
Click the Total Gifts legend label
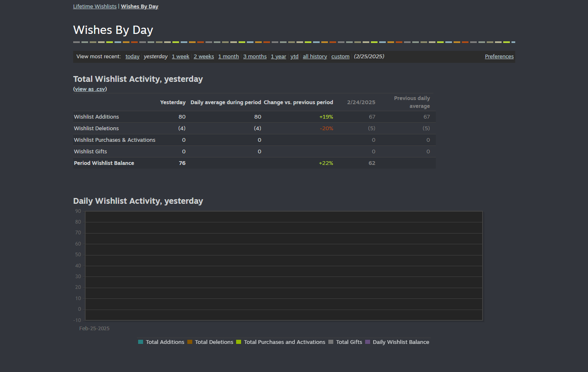[x=349, y=342]
